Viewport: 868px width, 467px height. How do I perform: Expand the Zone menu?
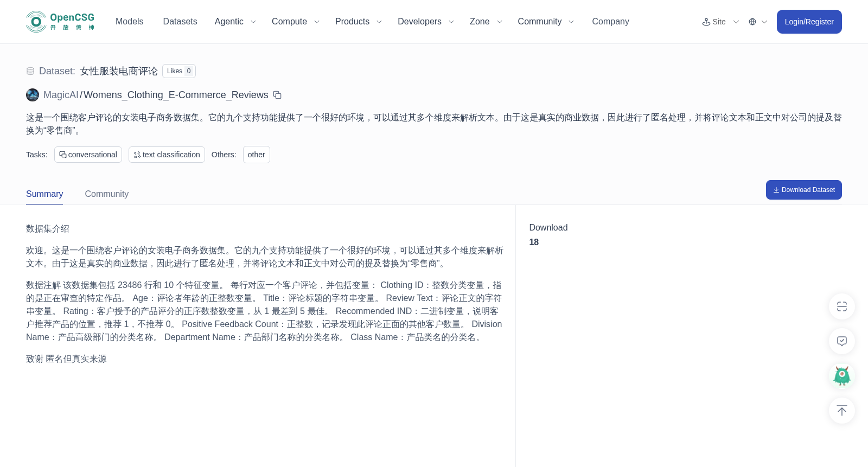(x=486, y=22)
